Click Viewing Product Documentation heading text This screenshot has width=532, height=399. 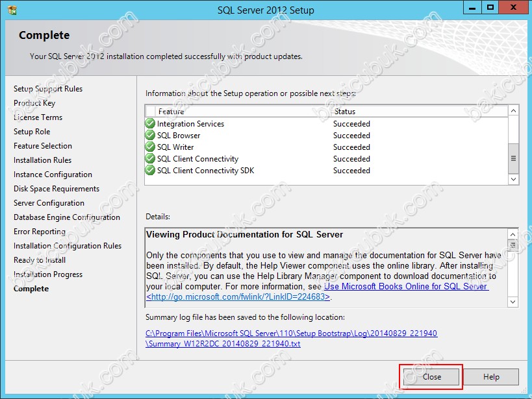tap(245, 235)
